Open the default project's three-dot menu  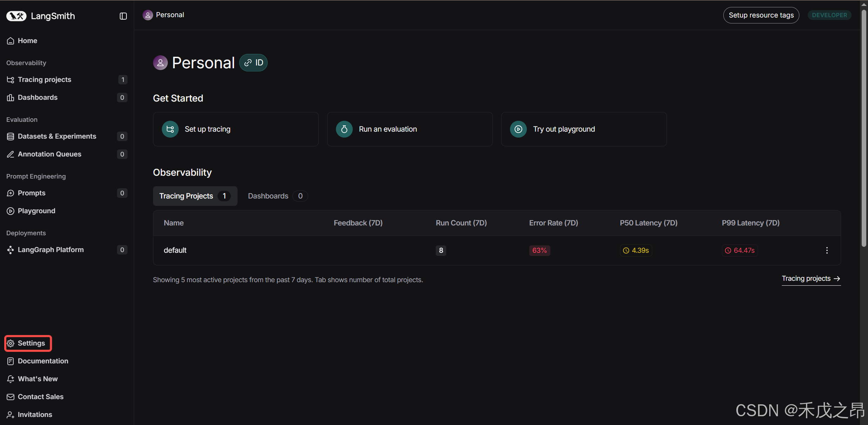click(827, 250)
